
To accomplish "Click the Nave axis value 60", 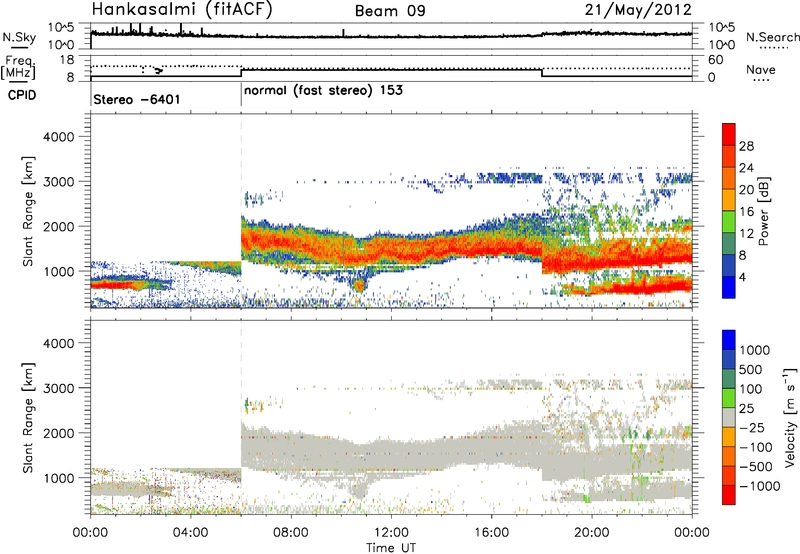I will coord(715,60).
